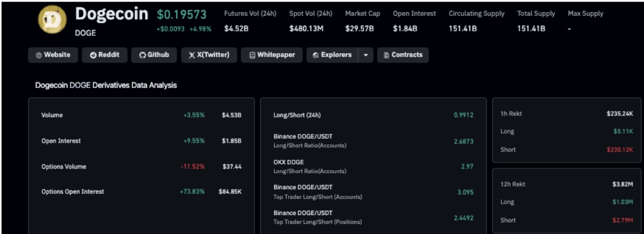644x234 pixels.
Task: Click the Whitepaper document icon
Action: (x=252, y=55)
